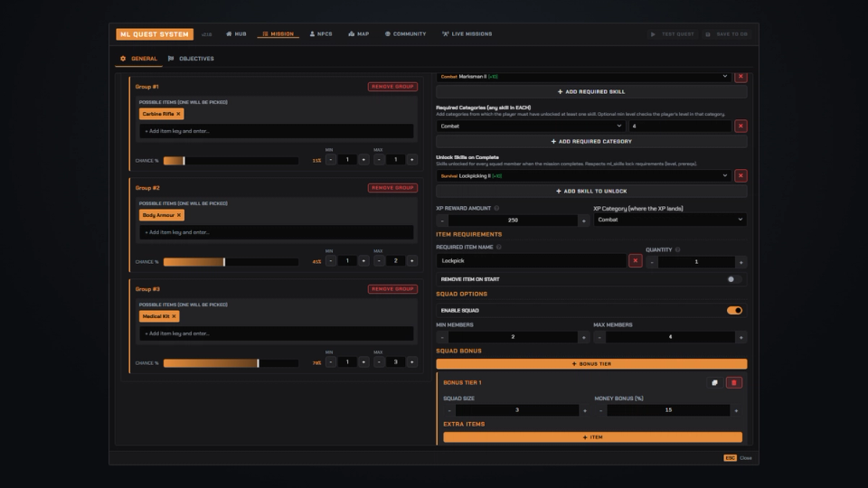
Task: Decrease max squad members
Action: (599, 337)
